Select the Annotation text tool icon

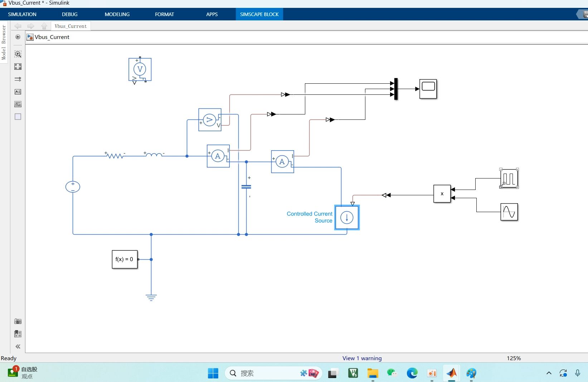click(18, 92)
